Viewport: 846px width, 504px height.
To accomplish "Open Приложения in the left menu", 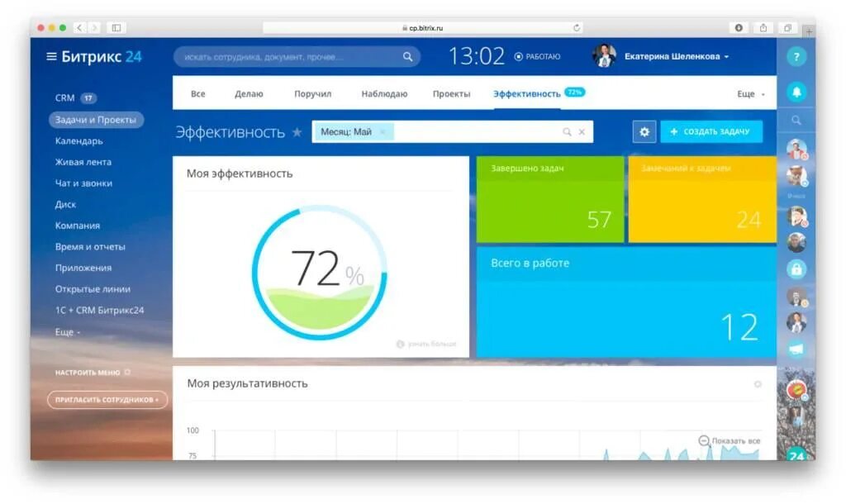I will point(83,268).
